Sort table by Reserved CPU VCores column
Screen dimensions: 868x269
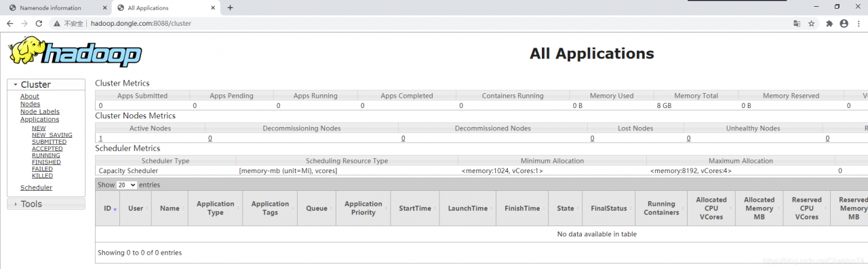[x=806, y=209]
